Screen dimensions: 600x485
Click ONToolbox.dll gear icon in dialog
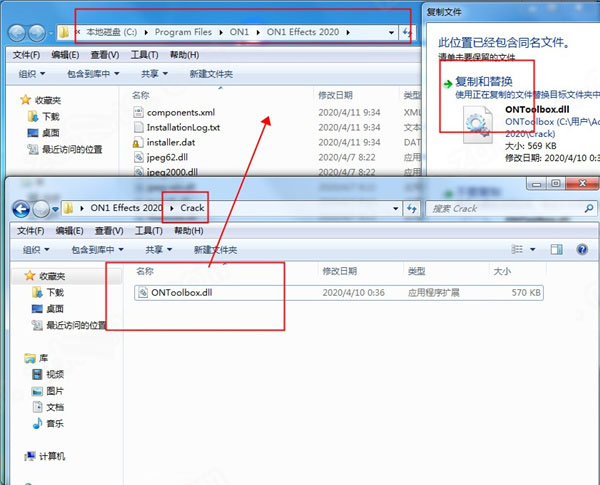click(x=478, y=125)
